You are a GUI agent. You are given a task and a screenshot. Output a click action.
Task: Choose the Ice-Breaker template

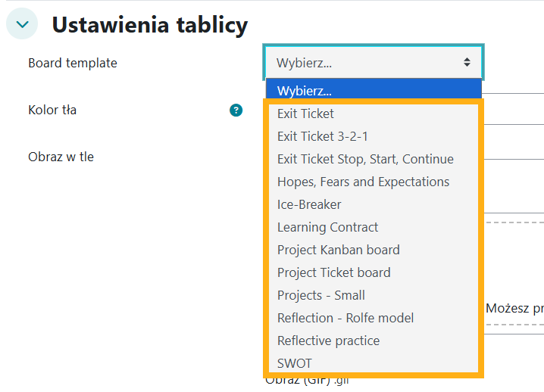[309, 204]
